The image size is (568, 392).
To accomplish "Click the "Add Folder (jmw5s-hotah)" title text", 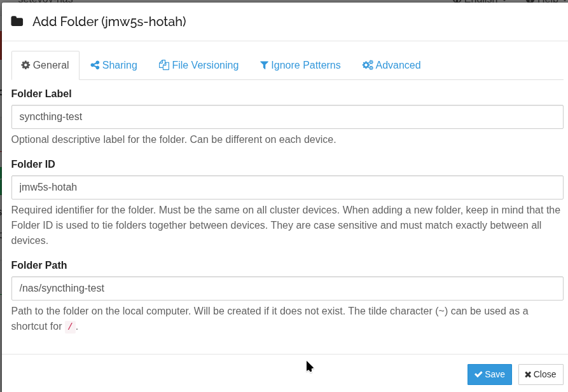I will click(x=109, y=22).
